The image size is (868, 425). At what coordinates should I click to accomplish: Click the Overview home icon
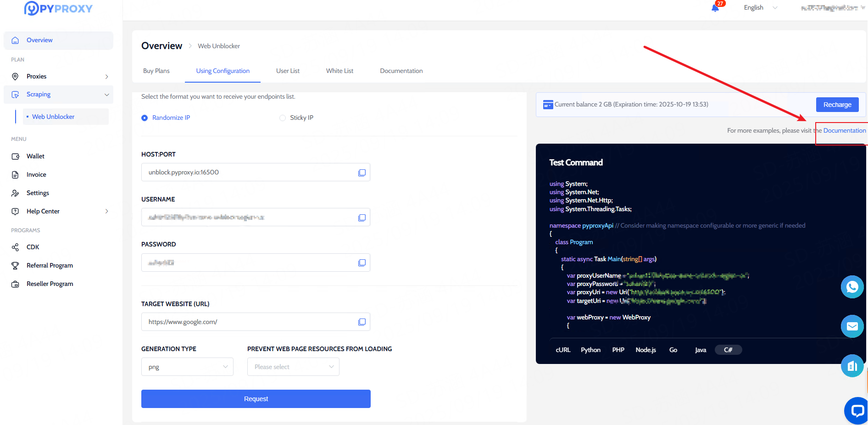[x=15, y=40]
